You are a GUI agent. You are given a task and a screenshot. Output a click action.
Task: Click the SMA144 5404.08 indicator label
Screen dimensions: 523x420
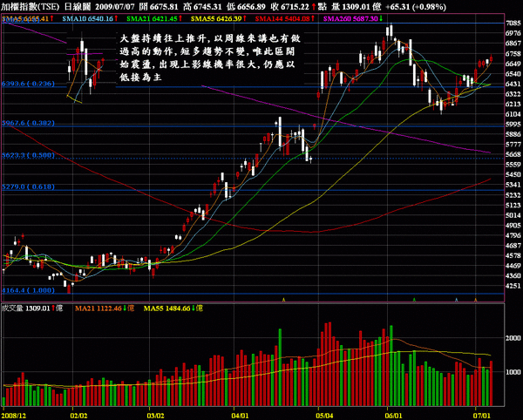pos(285,18)
